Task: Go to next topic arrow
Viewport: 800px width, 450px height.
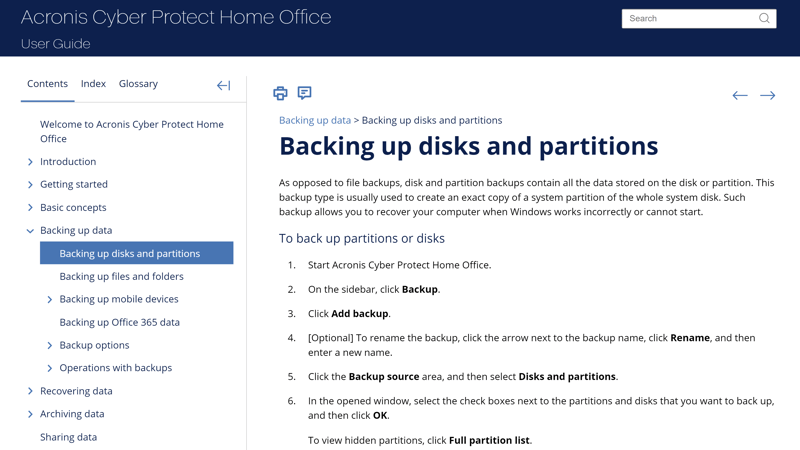Action: [767, 95]
